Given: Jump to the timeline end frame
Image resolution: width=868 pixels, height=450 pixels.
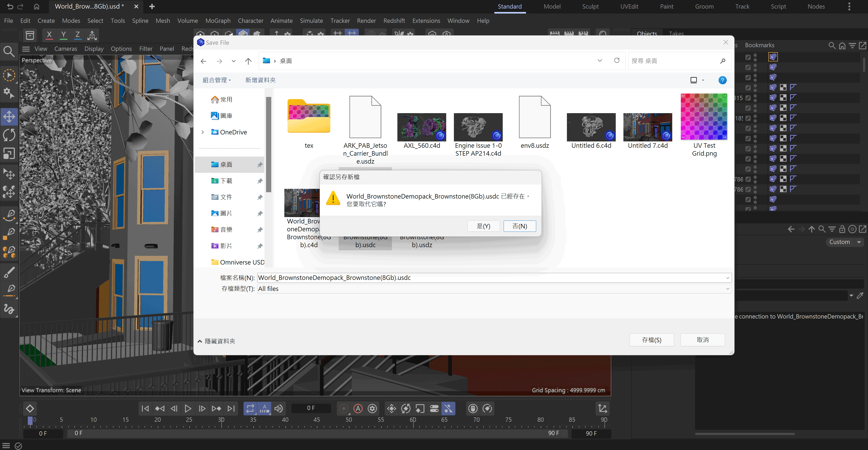Looking at the screenshot, I should [231, 409].
